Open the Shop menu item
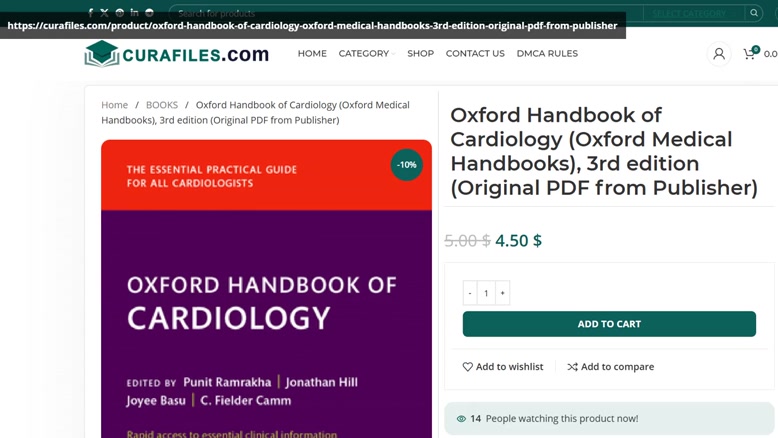The height and width of the screenshot is (438, 778). (x=420, y=54)
